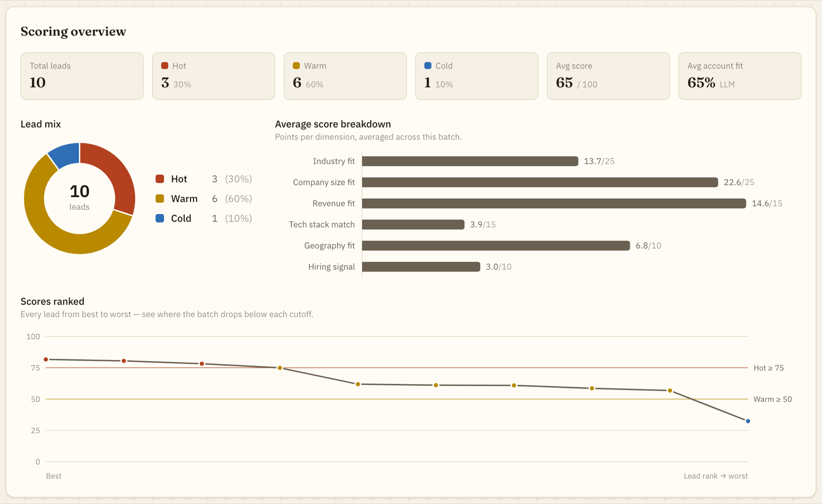Click the gold point on the Hot cutoff line
The width and height of the screenshot is (822, 504).
pos(280,368)
